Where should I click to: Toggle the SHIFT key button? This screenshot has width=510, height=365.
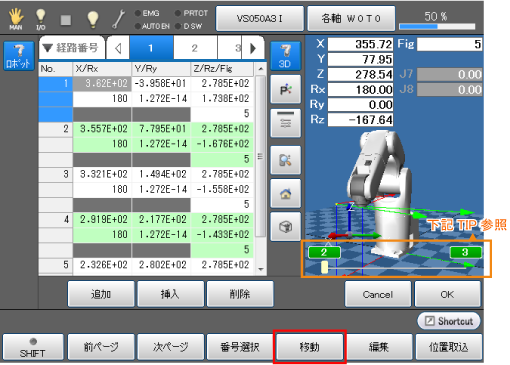[33, 347]
